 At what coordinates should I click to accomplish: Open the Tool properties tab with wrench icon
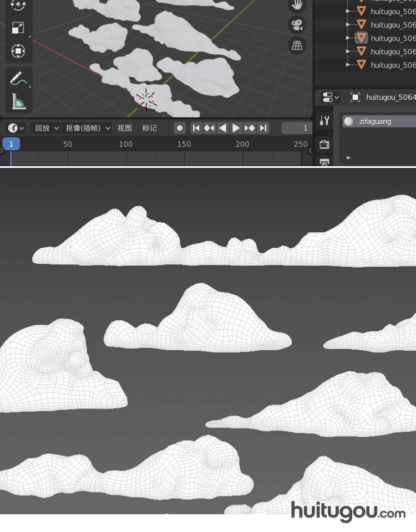325,121
